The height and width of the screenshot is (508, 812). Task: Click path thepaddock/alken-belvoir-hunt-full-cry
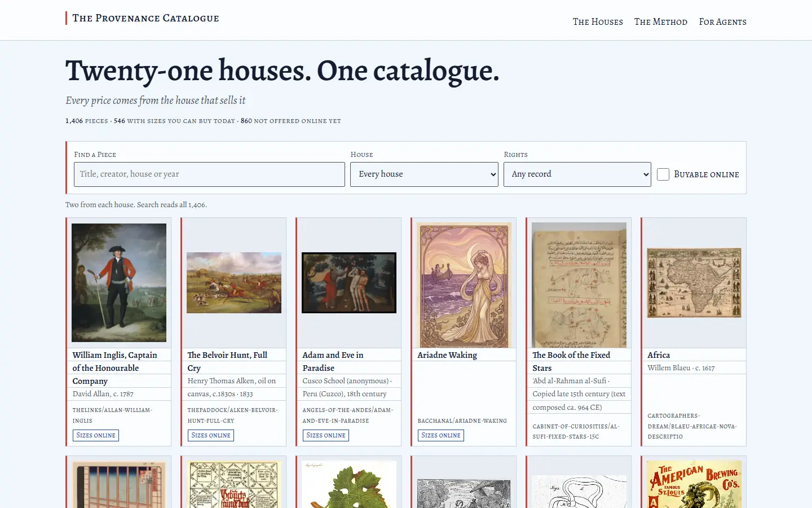tap(232, 415)
